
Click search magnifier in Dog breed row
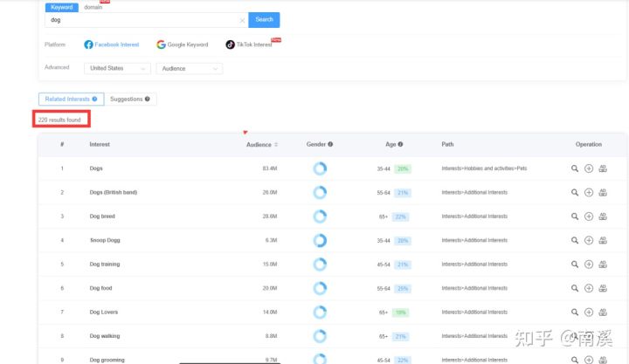(575, 216)
